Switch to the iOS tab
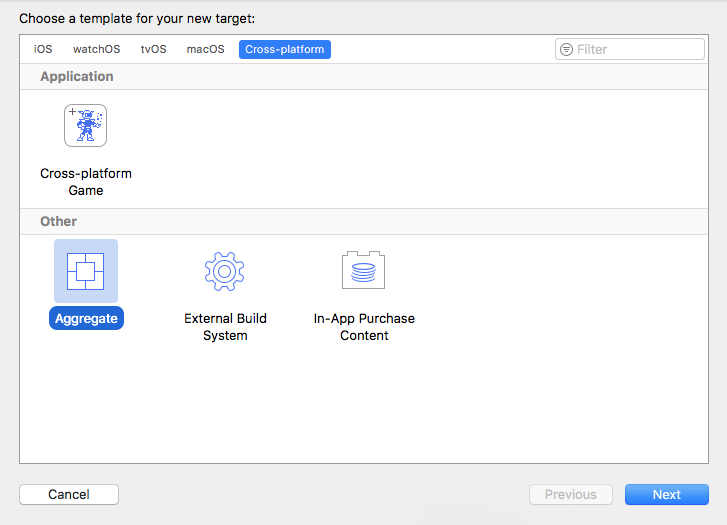727x525 pixels. pyautogui.click(x=43, y=49)
